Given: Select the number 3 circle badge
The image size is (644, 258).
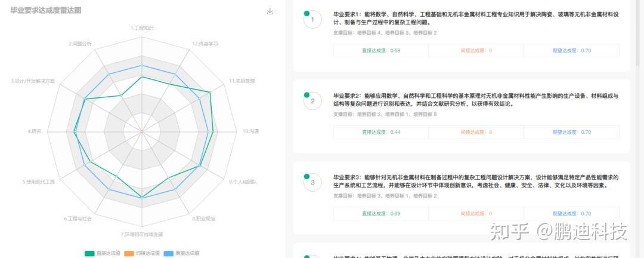Looking at the screenshot, I should (x=312, y=183).
